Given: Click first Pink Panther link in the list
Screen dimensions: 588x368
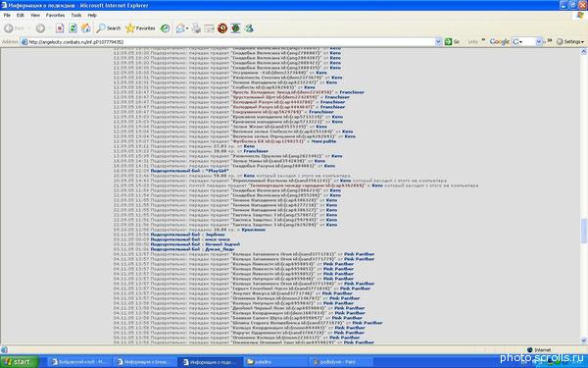Looking at the screenshot, I should (359, 254).
